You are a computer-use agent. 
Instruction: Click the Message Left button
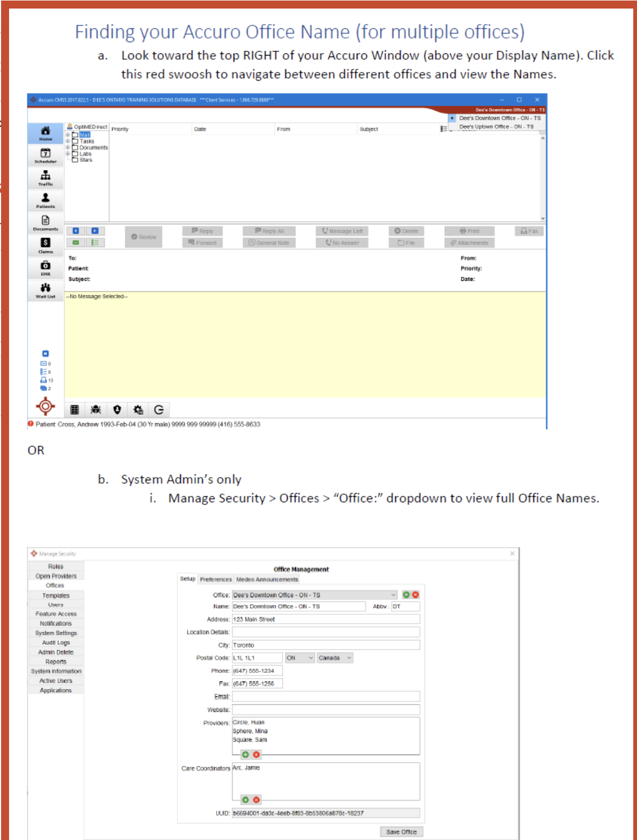tap(342, 231)
